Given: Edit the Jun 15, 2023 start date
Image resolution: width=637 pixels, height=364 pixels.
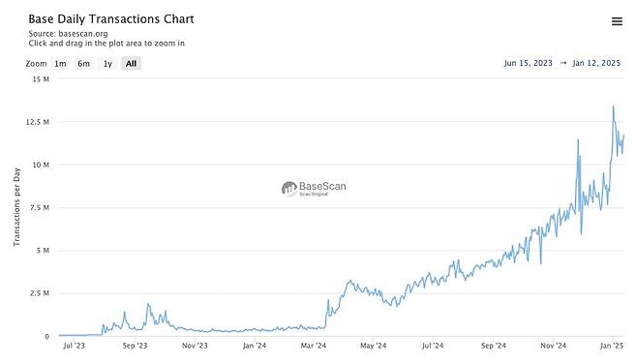Looking at the screenshot, I should (x=529, y=63).
